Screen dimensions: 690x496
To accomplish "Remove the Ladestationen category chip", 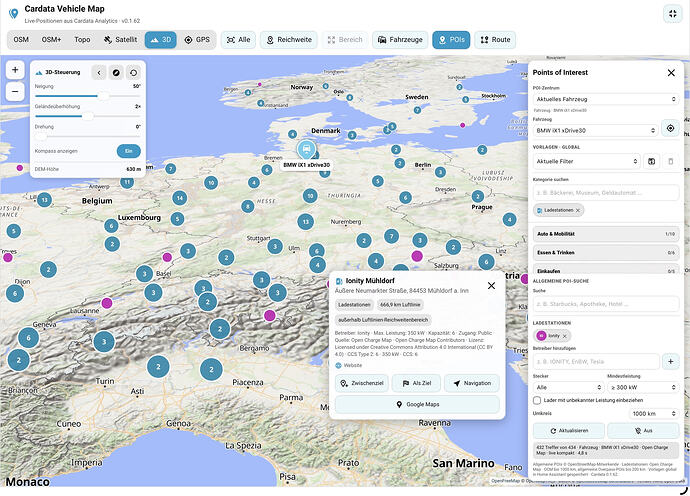I will click(x=578, y=210).
